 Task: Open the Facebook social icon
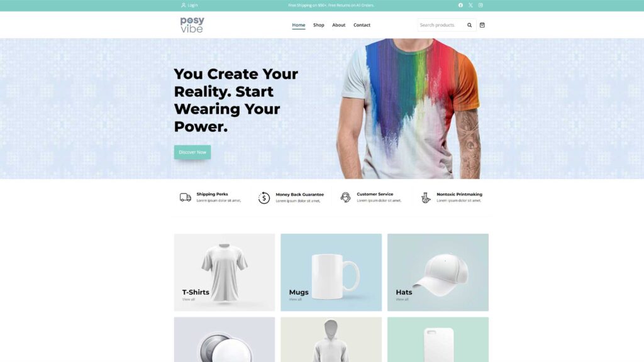(460, 5)
